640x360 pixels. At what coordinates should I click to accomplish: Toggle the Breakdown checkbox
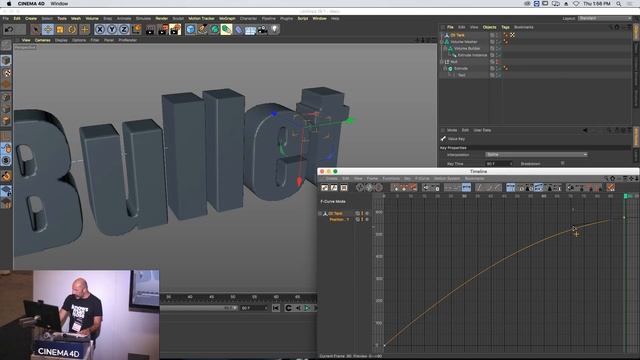click(x=562, y=163)
